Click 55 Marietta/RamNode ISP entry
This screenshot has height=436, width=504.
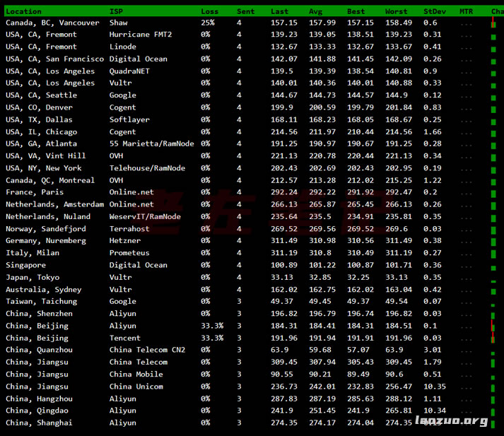pos(152,143)
